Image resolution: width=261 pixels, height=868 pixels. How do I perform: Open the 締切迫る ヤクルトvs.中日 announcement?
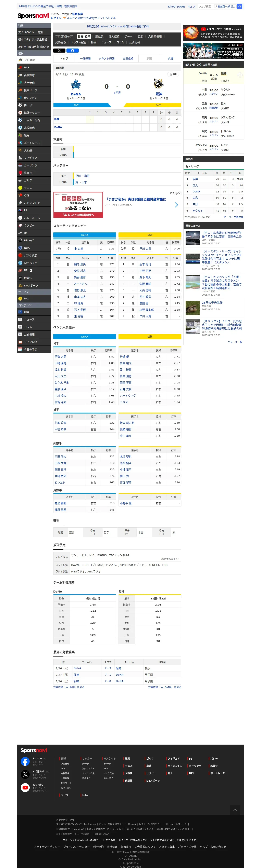tap(117, 26)
